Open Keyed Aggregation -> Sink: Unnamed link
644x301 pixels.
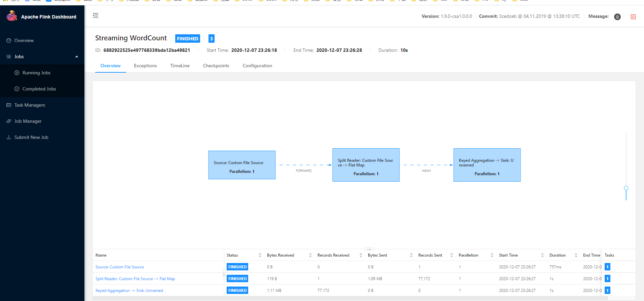(129, 291)
